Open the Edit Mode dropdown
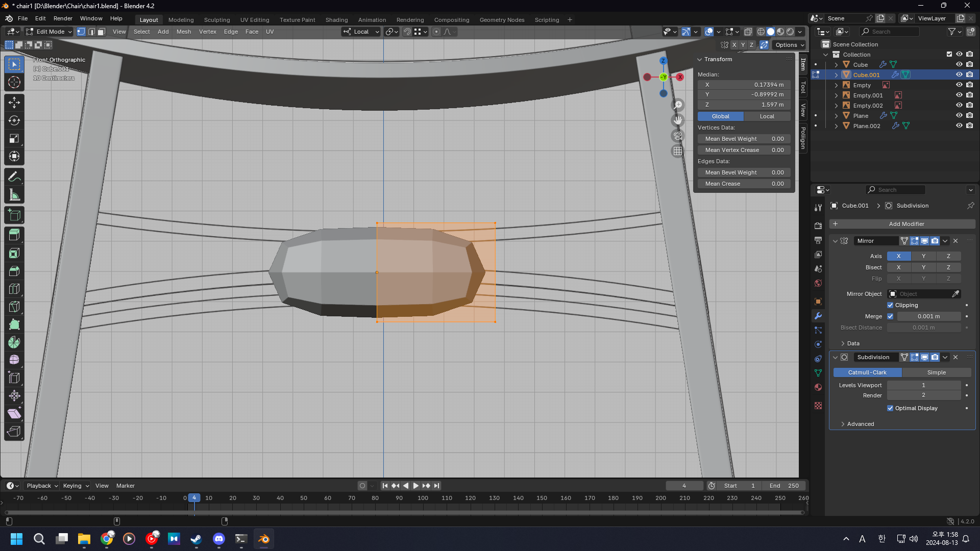 (49, 32)
